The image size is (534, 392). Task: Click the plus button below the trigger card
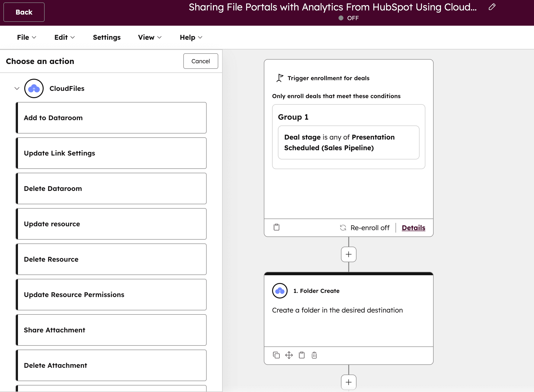[348, 254]
